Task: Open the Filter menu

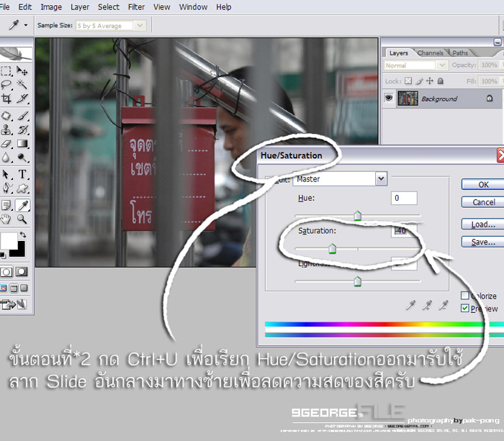Action: pyautogui.click(x=136, y=6)
